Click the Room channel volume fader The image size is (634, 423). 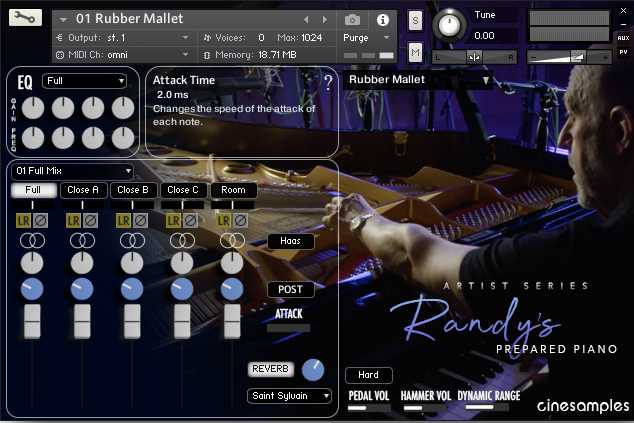coord(232,321)
